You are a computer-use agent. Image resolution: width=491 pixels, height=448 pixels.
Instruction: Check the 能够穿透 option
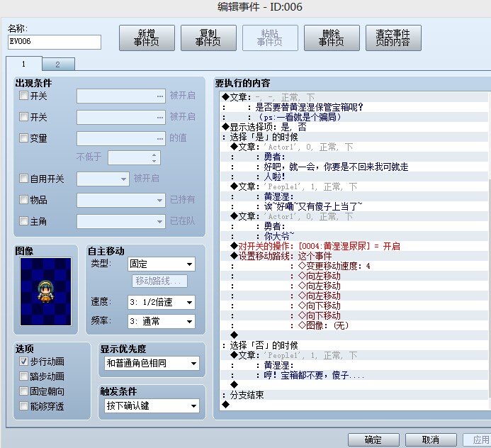[x=23, y=406]
